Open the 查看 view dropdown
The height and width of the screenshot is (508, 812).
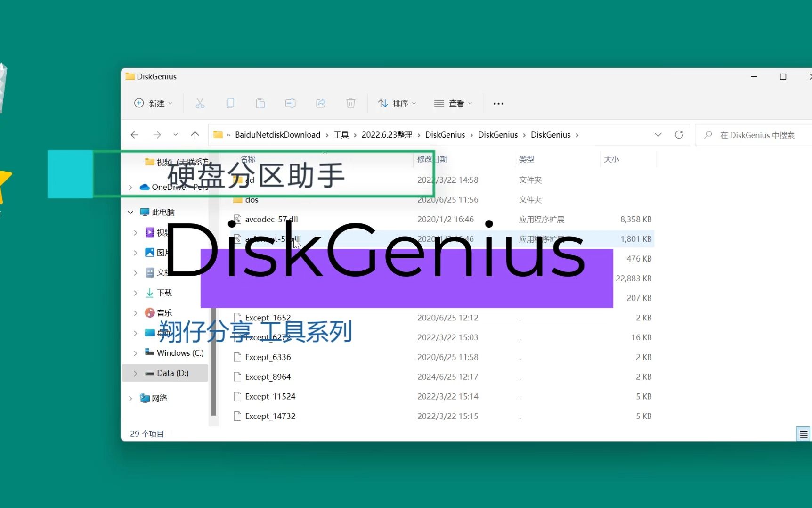click(x=453, y=103)
